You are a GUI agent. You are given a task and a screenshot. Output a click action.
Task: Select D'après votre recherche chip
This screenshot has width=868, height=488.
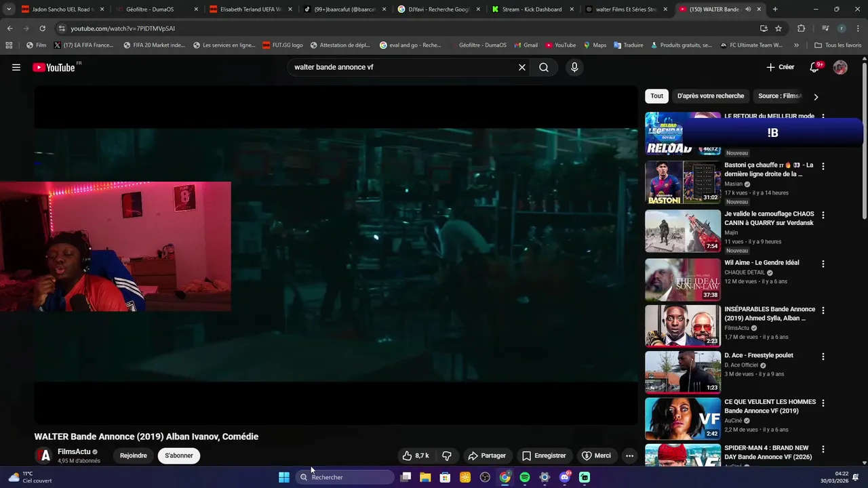[x=711, y=96]
